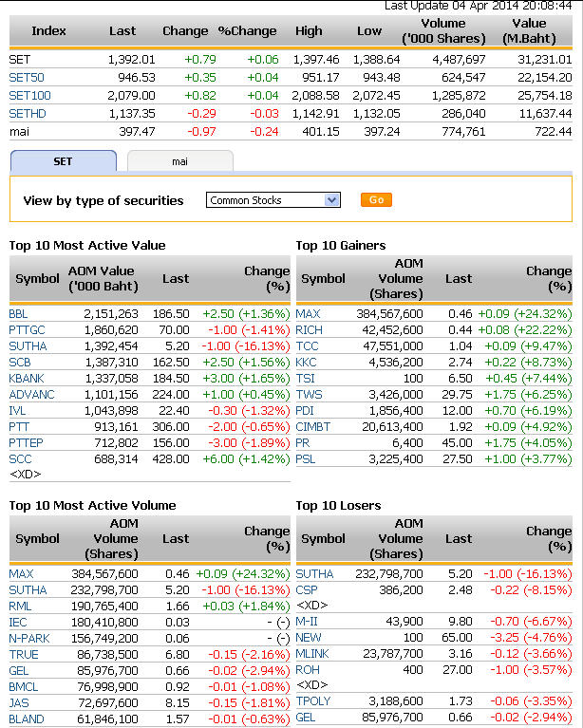Open CIMBT stock symbol link

tap(313, 426)
